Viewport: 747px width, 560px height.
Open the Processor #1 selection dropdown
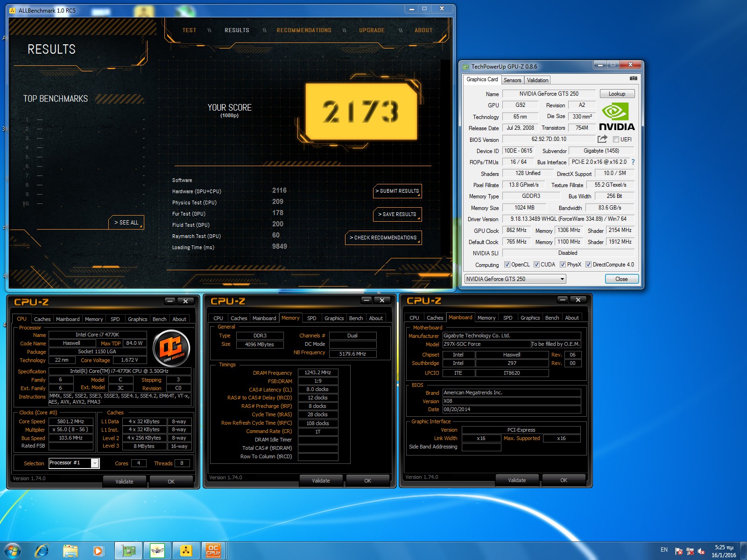click(74, 463)
